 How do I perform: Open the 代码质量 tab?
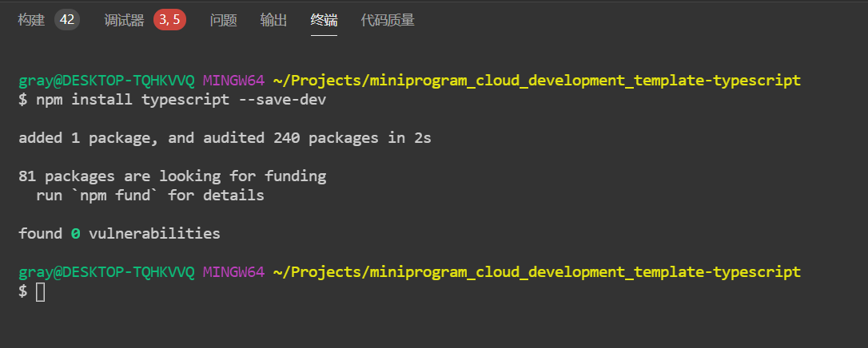388,20
